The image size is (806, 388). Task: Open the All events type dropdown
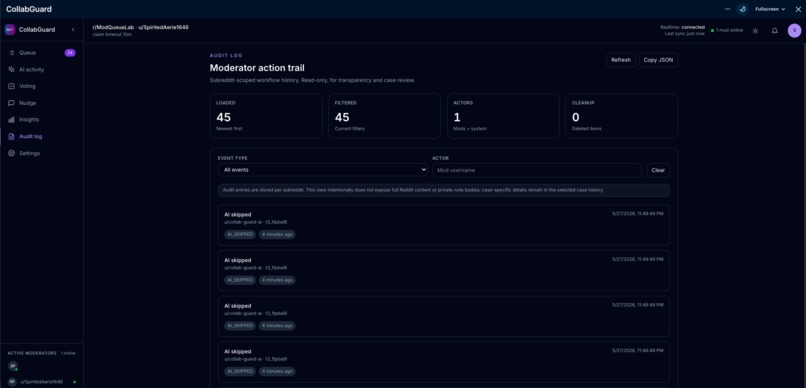pos(323,170)
